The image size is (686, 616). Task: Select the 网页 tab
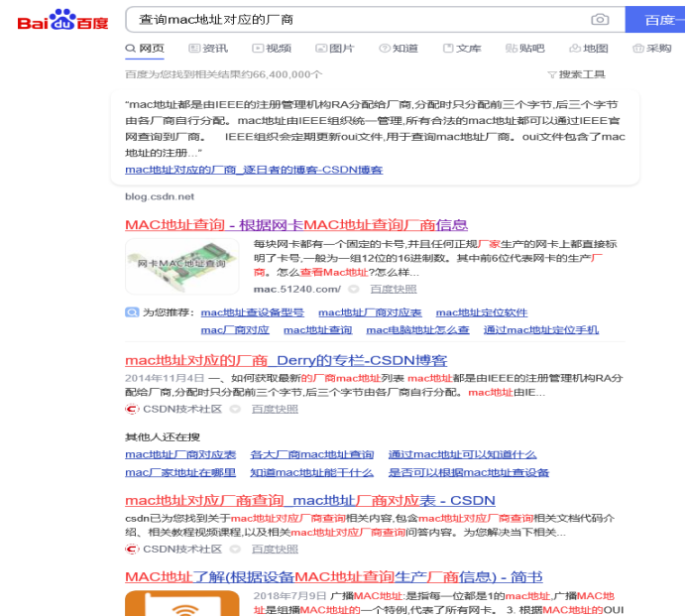coord(145,49)
